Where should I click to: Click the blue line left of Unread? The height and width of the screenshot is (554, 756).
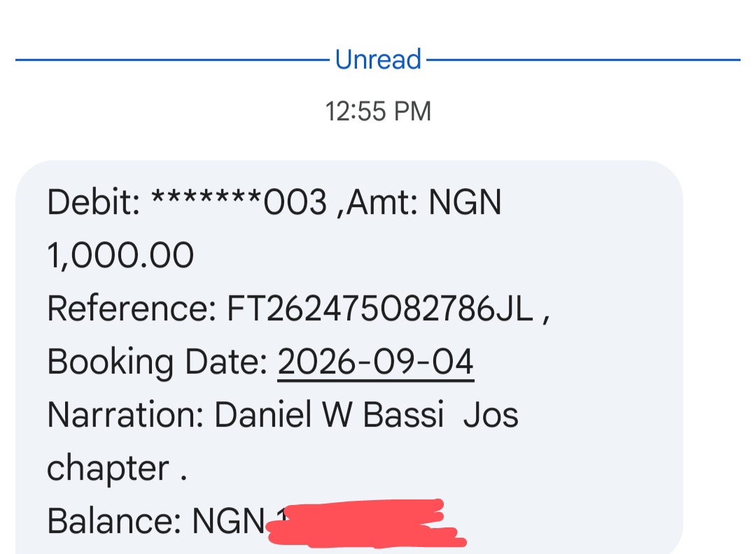(172, 59)
